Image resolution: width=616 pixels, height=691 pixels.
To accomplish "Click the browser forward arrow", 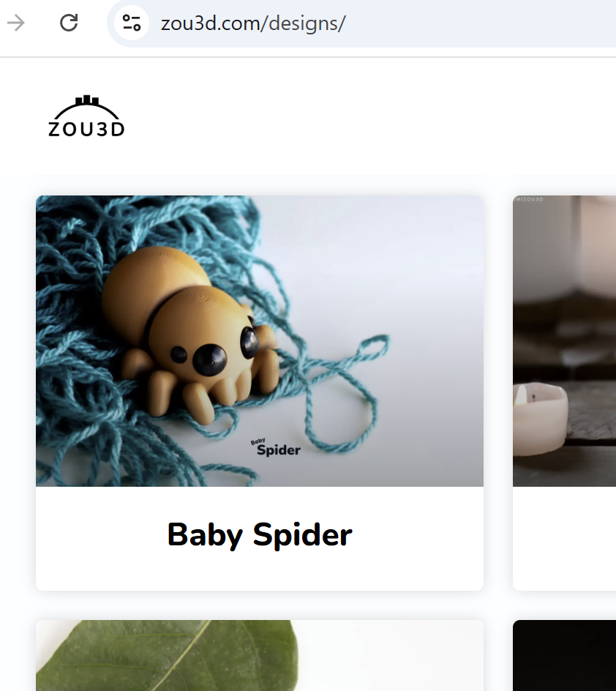I will pos(16,23).
